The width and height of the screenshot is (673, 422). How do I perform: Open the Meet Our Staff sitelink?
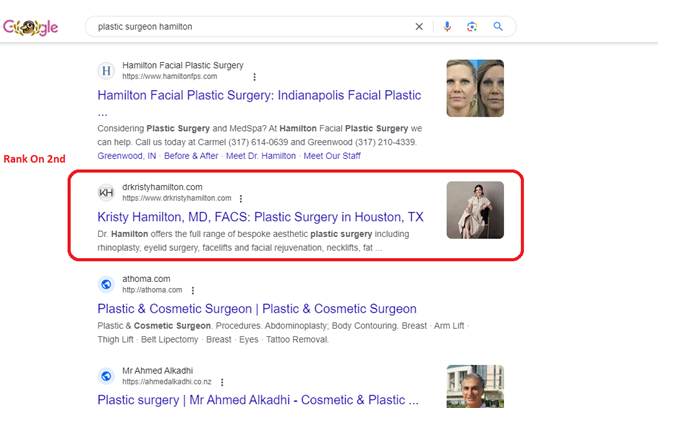point(332,156)
